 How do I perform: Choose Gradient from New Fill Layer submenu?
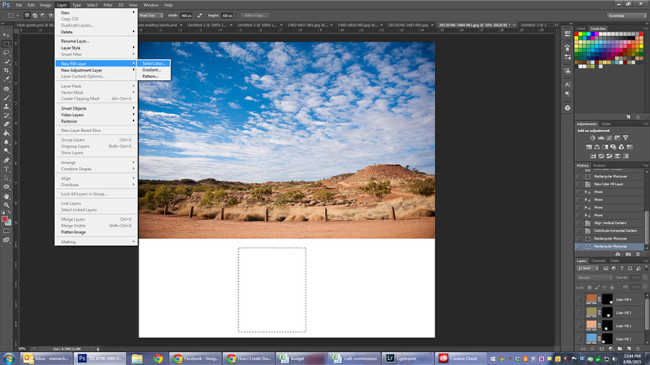point(154,70)
